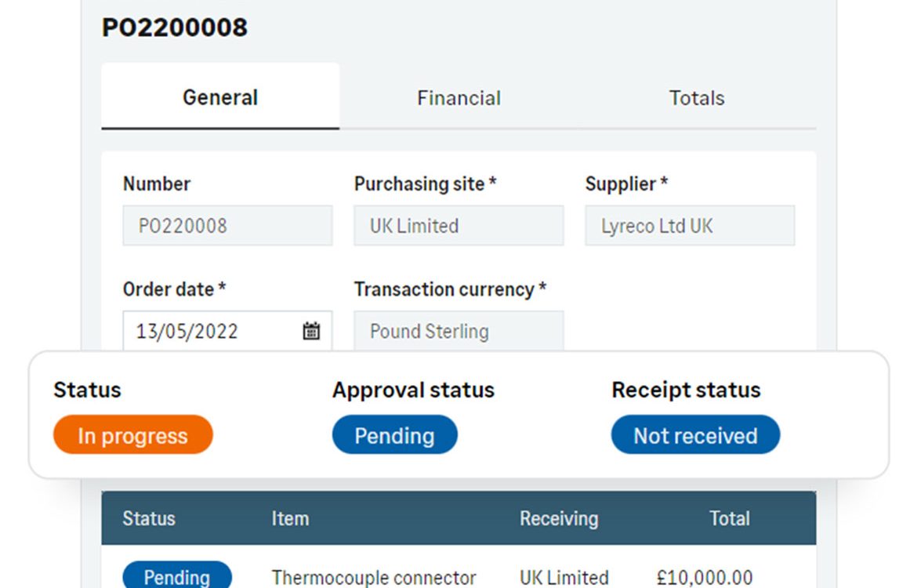Click the Receiving column header
Image resolution: width=910 pixels, height=588 pixels.
(x=559, y=517)
